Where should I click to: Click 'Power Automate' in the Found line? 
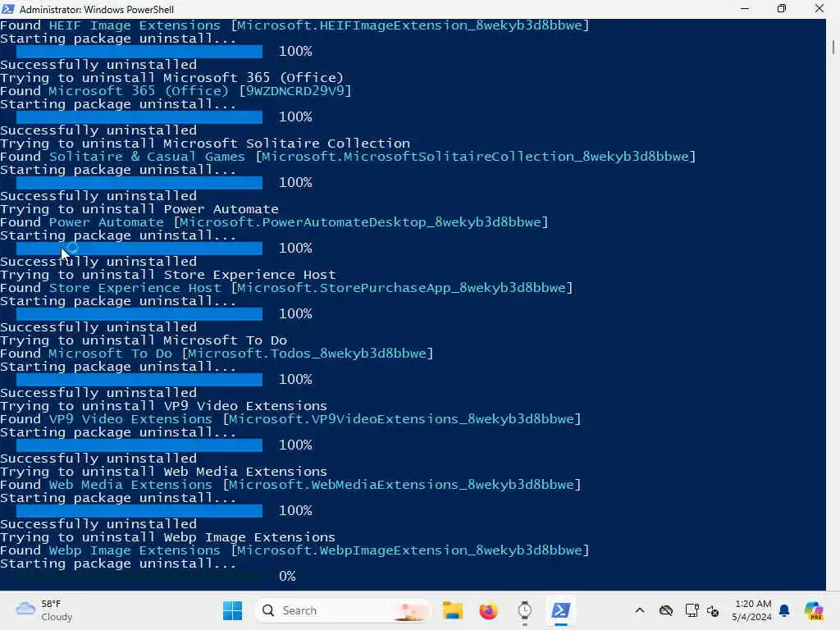tap(106, 222)
